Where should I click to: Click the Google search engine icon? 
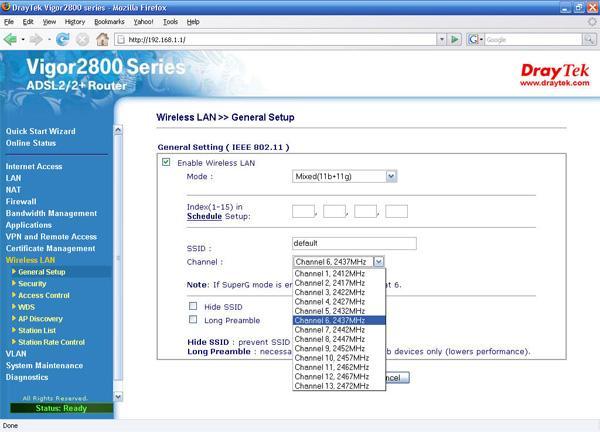[x=473, y=39]
